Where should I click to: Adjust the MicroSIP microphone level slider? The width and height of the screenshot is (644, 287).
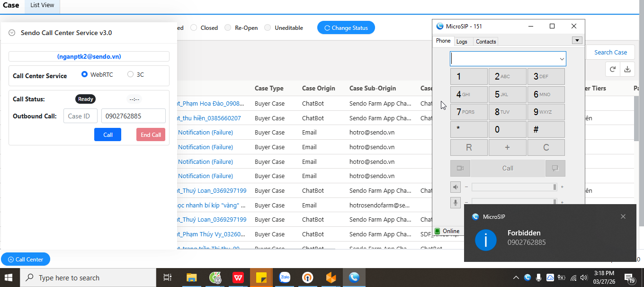point(514,202)
